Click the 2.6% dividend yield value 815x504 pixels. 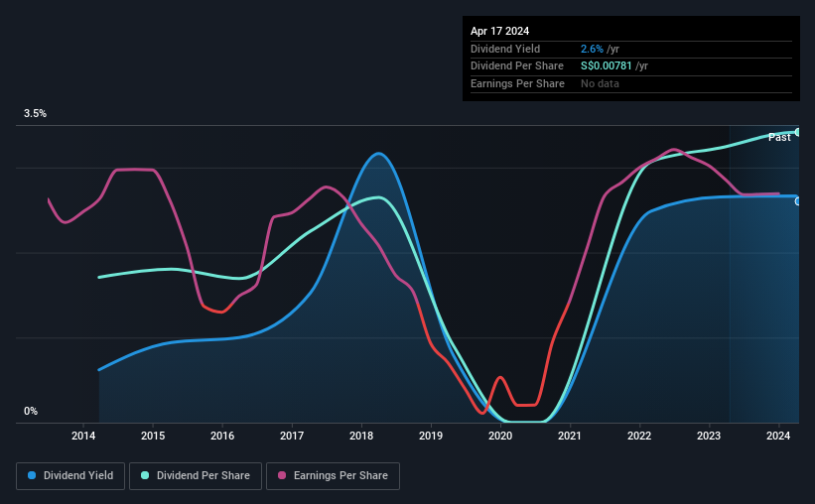point(592,49)
